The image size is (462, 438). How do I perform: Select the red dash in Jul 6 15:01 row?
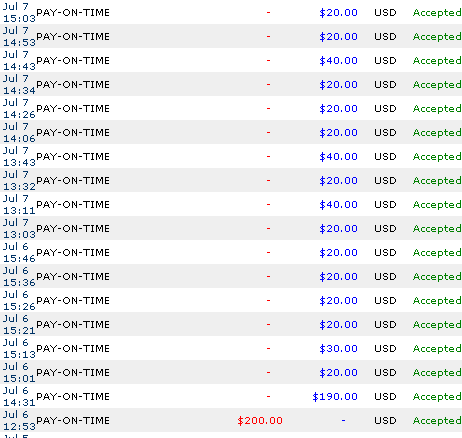pos(268,372)
